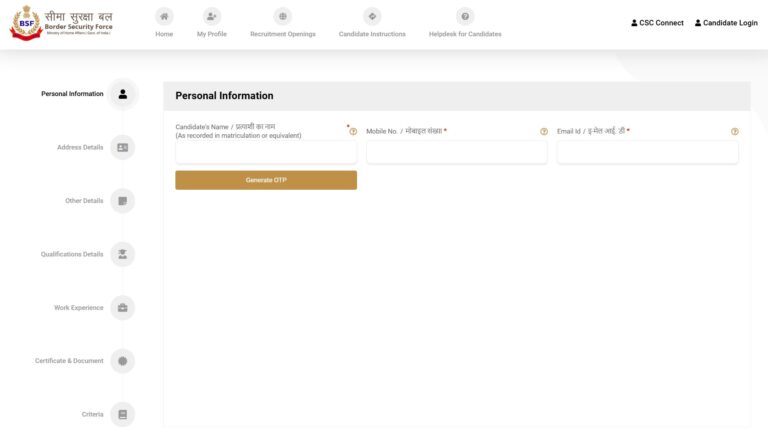Show help tooltip for Mobile No.
The height and width of the screenshot is (438, 768).
tap(544, 132)
